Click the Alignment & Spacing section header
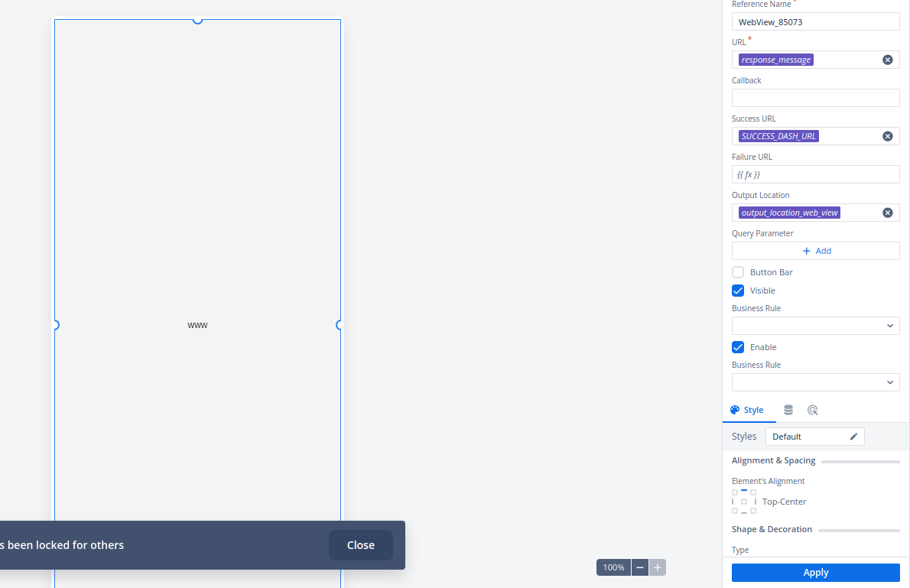Screen dimensions: 910x588 coord(774,461)
